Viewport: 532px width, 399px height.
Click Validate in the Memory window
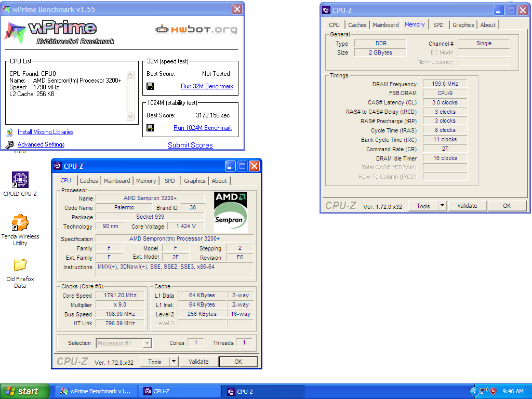click(x=467, y=206)
